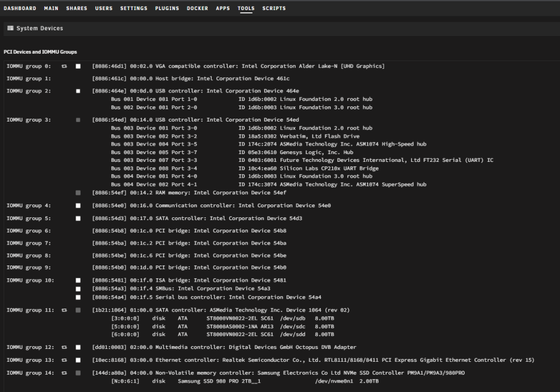Switch to the Docker tab
This screenshot has width=560, height=392.
click(x=197, y=8)
